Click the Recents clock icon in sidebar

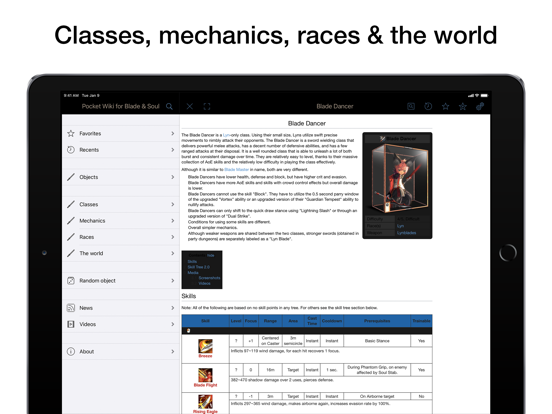click(71, 150)
